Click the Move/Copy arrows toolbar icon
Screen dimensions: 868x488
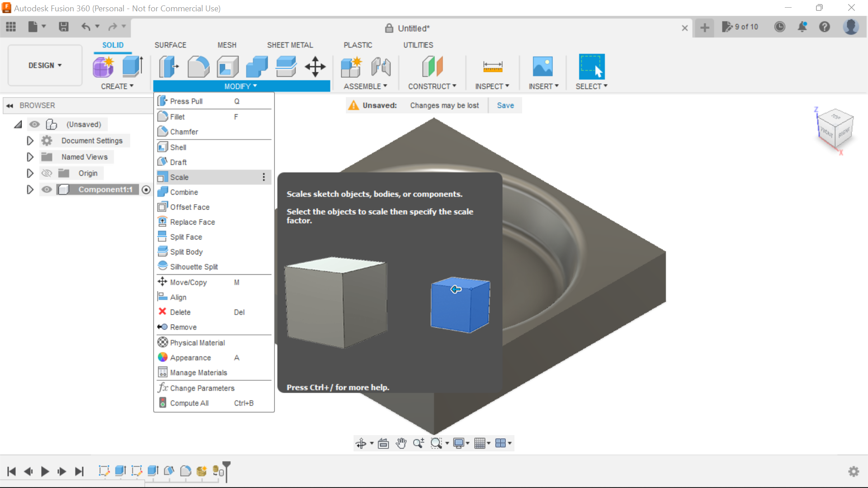pyautogui.click(x=315, y=67)
